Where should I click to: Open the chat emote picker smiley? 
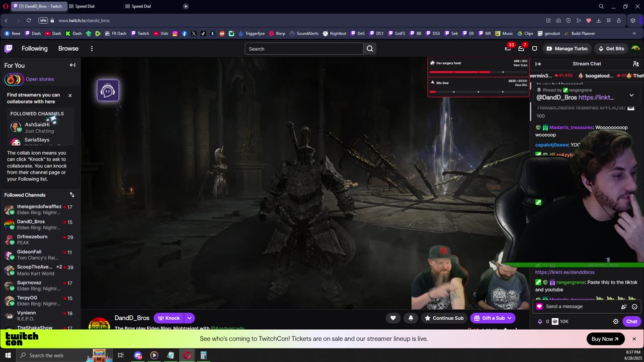(x=634, y=307)
